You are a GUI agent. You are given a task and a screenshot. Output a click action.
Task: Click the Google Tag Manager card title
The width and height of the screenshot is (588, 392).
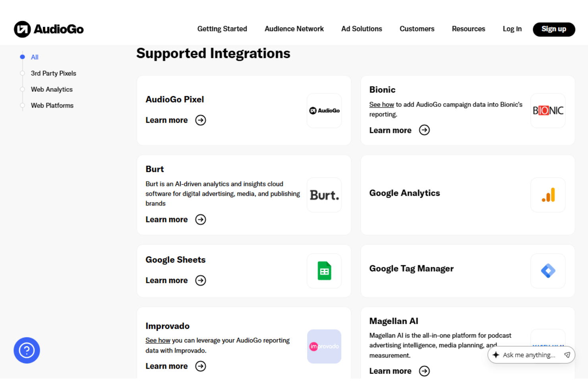pyautogui.click(x=411, y=269)
